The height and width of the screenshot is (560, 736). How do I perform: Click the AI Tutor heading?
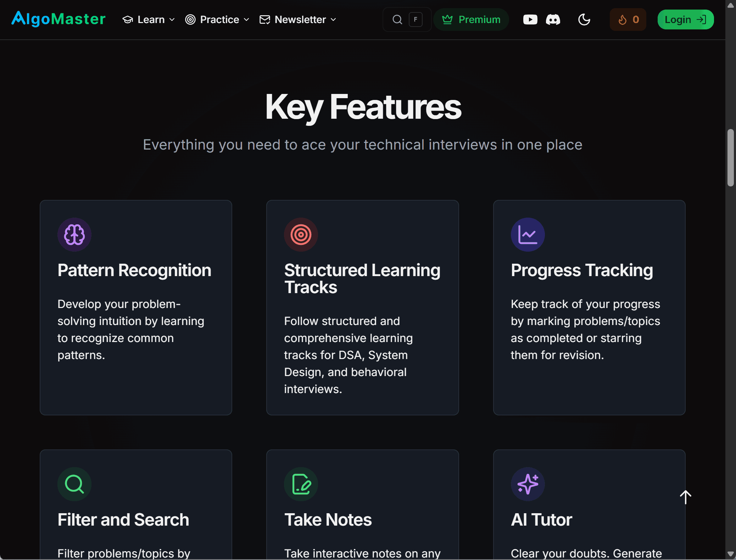click(541, 520)
